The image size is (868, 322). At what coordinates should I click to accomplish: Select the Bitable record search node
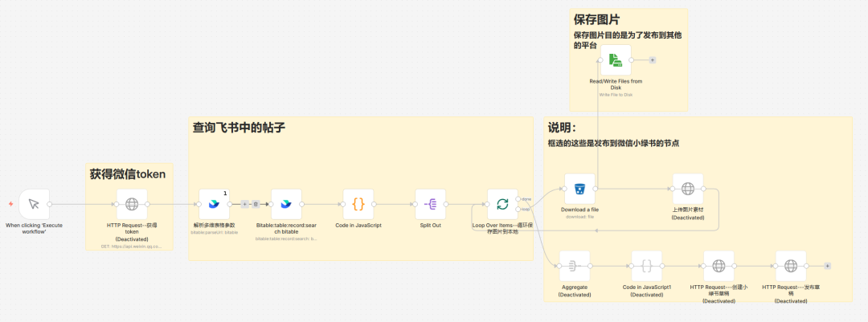(x=286, y=205)
